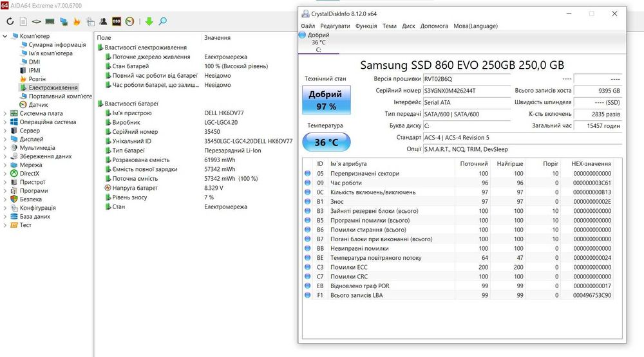Expand the DirectX tree node
The height and width of the screenshot is (357, 644).
(5, 174)
